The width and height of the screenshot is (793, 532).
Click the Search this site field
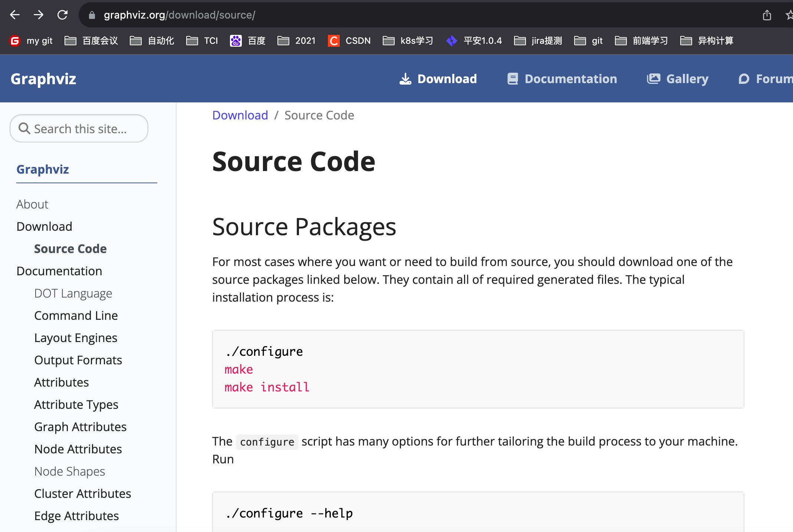tap(79, 128)
